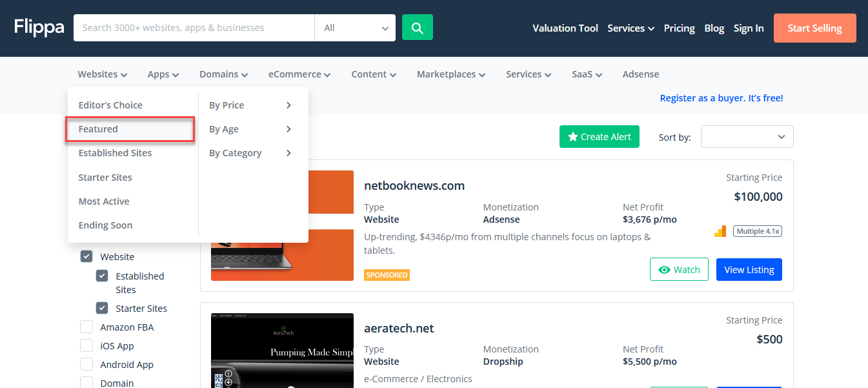Image resolution: width=868 pixels, height=388 pixels.
Task: Click Register as a buyer link
Action: [722, 98]
